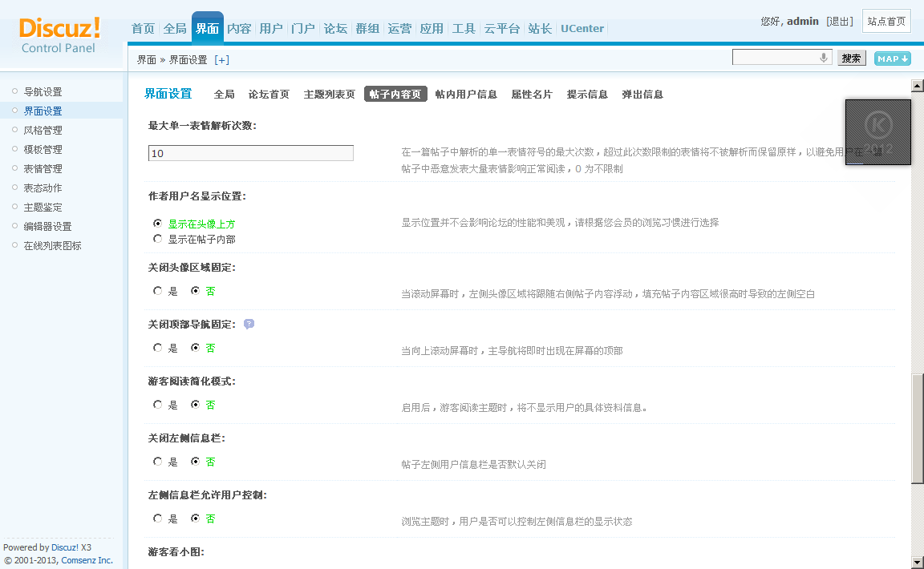The height and width of the screenshot is (569, 924).
Task: Click the K 2012 floating thumbnail
Action: point(877,132)
